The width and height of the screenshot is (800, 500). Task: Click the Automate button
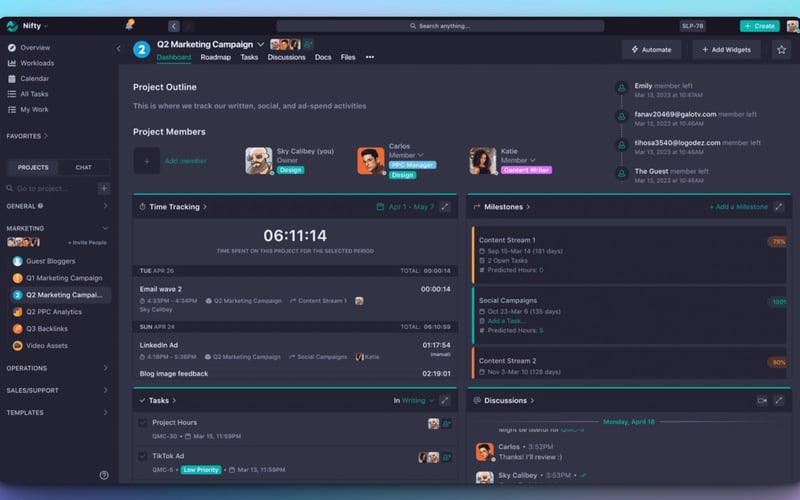click(x=651, y=49)
